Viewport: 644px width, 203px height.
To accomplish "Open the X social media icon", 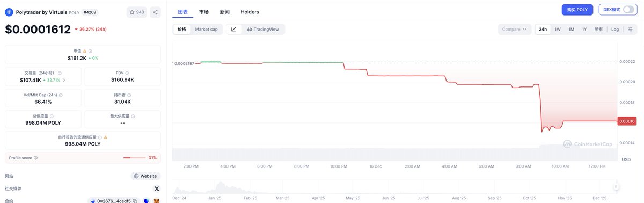I will pyautogui.click(x=157, y=189).
